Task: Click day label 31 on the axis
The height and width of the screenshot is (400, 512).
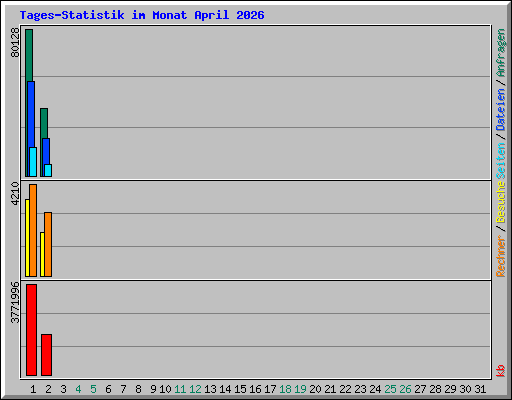Action: click(480, 389)
